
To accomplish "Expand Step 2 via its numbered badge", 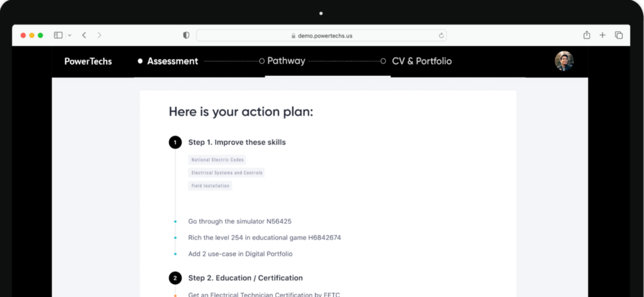I will (175, 278).
